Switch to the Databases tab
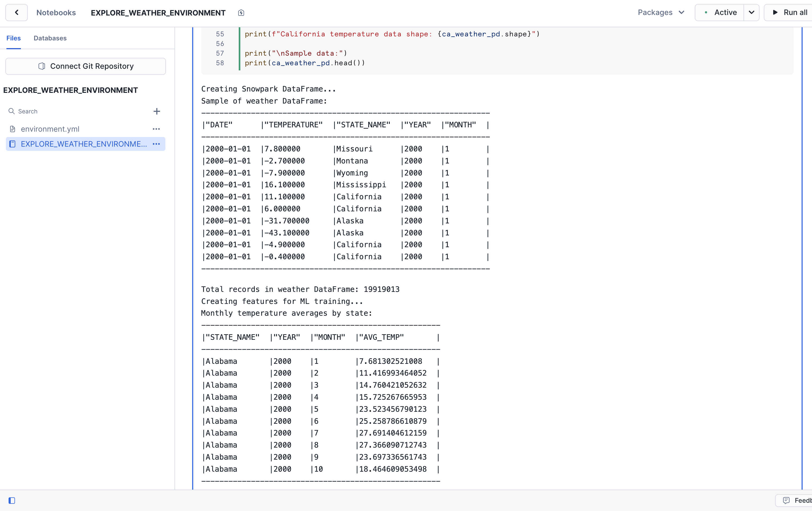Screen dimensions: 812x511 (50, 38)
